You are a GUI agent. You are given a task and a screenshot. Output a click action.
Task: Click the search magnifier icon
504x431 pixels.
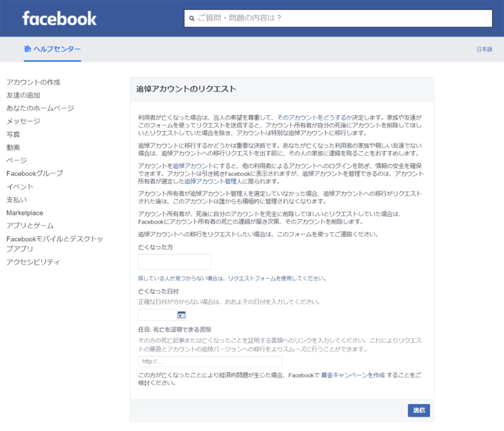(x=191, y=19)
